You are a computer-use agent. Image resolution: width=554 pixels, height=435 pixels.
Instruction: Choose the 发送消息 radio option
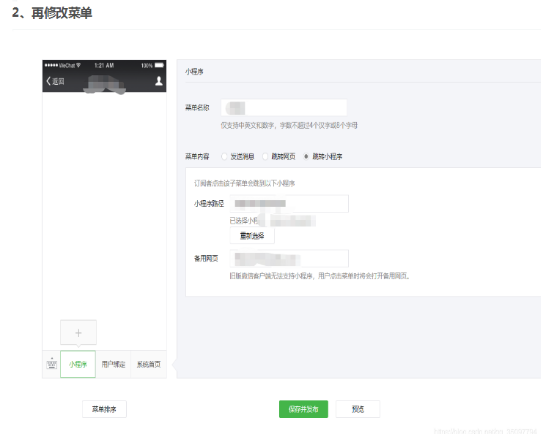[224, 156]
